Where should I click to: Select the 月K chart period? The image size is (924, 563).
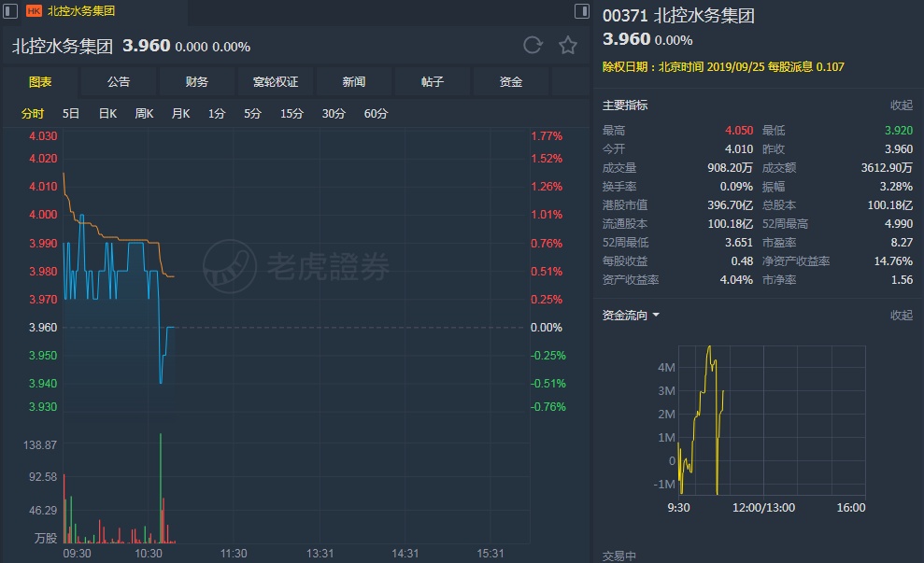tap(180, 114)
